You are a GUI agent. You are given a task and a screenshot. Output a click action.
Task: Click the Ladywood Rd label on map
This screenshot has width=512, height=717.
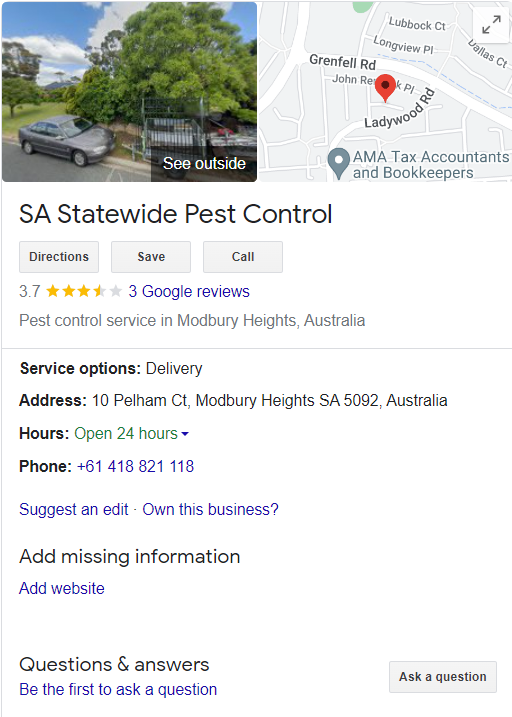click(400, 110)
